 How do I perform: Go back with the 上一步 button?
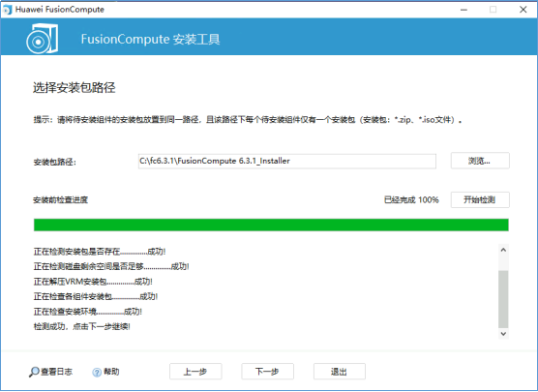pos(195,372)
